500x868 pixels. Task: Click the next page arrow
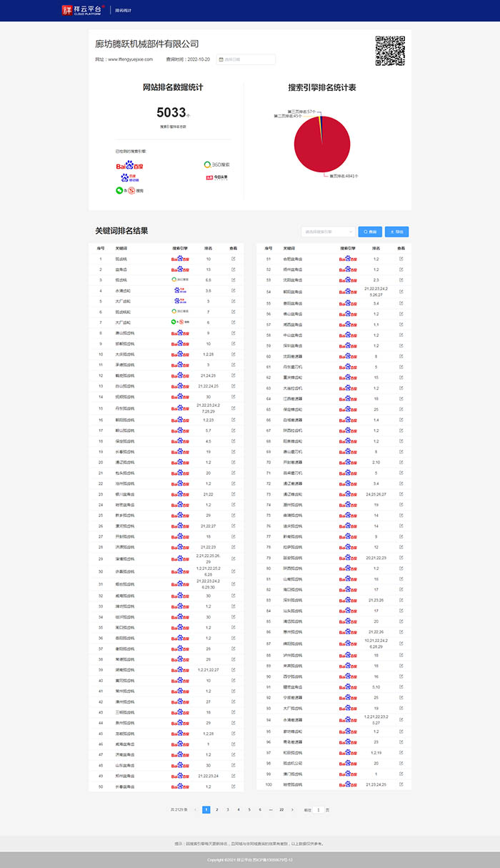pyautogui.click(x=292, y=809)
